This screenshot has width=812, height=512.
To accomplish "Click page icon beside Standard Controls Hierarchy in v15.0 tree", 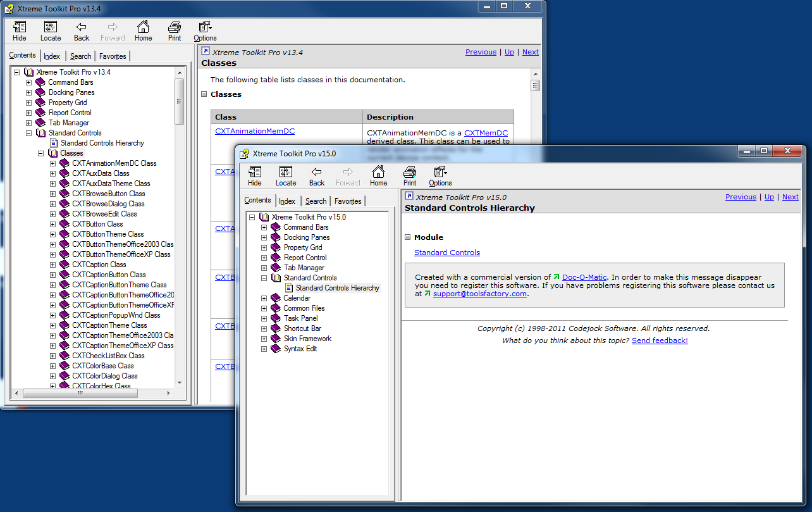I will click(289, 288).
